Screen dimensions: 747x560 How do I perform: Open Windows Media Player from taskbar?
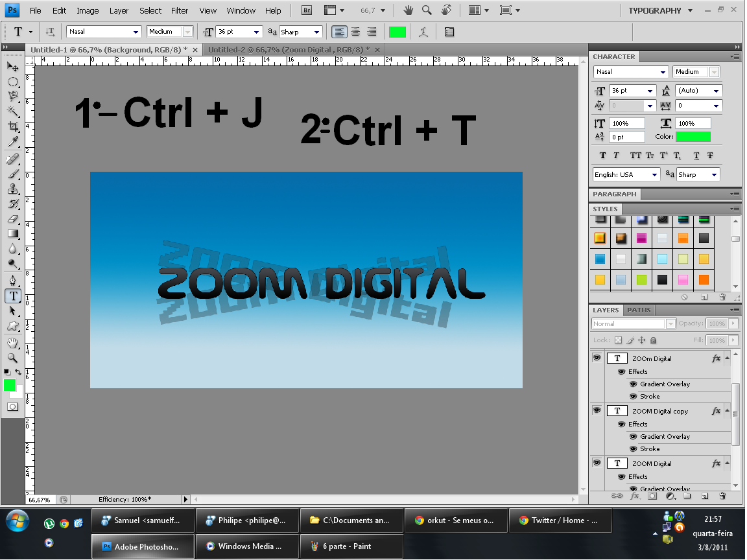(247, 546)
